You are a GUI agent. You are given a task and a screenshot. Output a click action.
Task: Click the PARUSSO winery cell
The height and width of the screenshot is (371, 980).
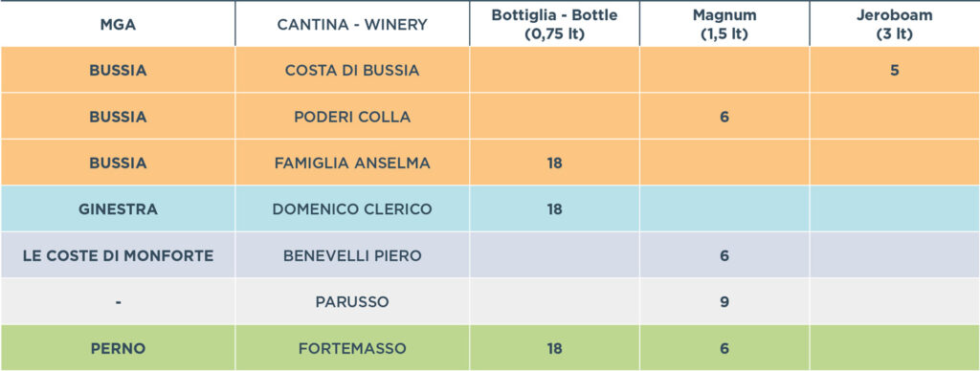(352, 301)
